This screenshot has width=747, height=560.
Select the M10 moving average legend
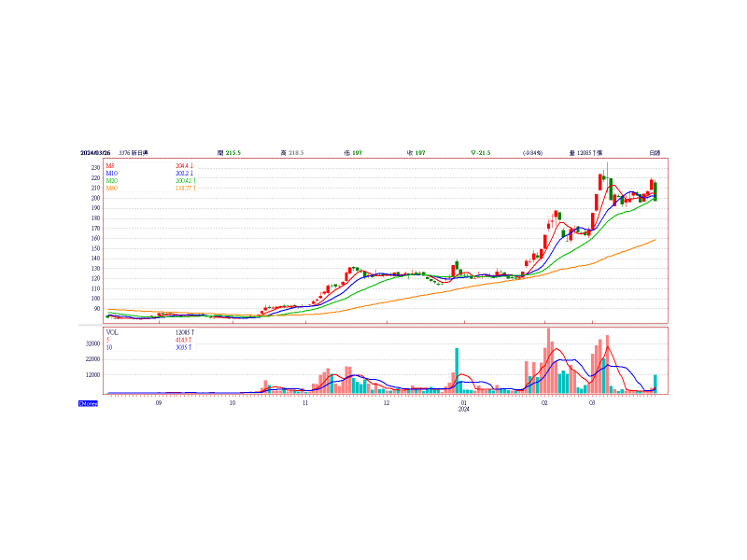(111, 173)
